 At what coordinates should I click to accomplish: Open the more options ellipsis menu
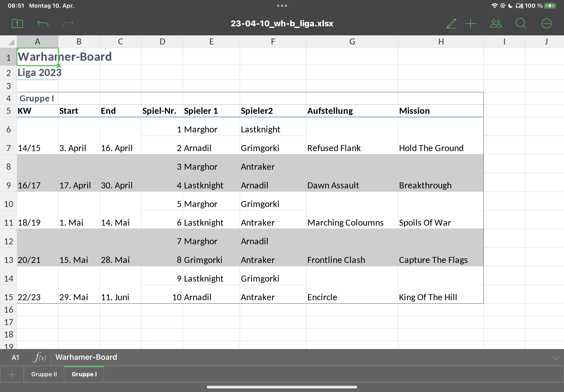(x=546, y=24)
